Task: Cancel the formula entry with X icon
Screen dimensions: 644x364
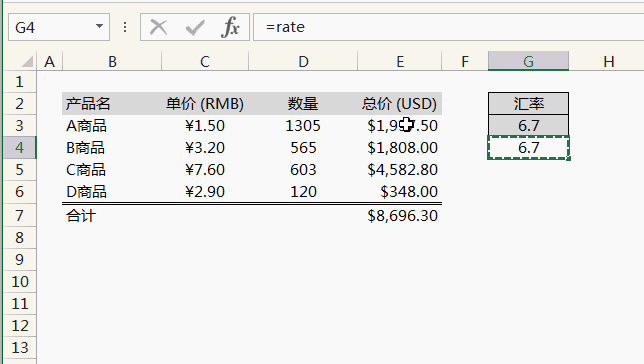Action: coord(159,28)
